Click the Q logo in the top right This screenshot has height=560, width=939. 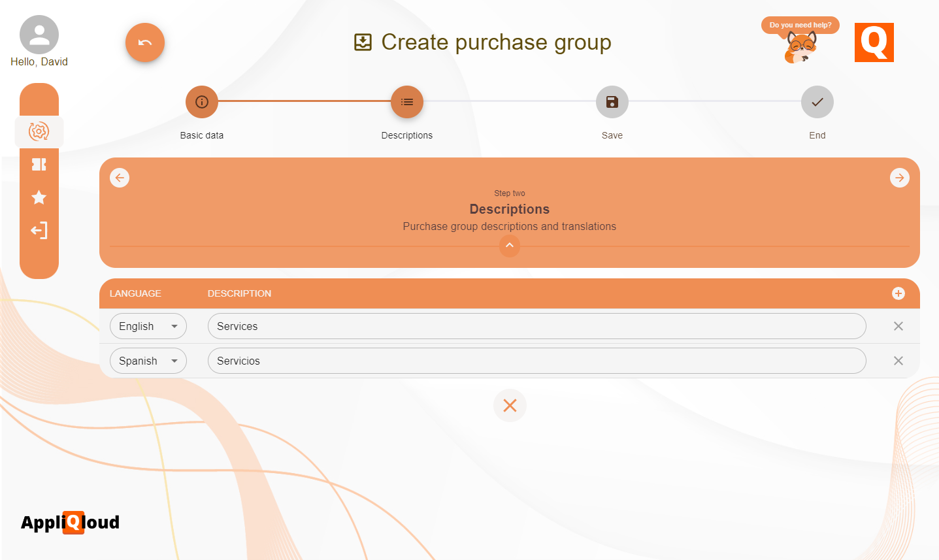[x=874, y=42]
